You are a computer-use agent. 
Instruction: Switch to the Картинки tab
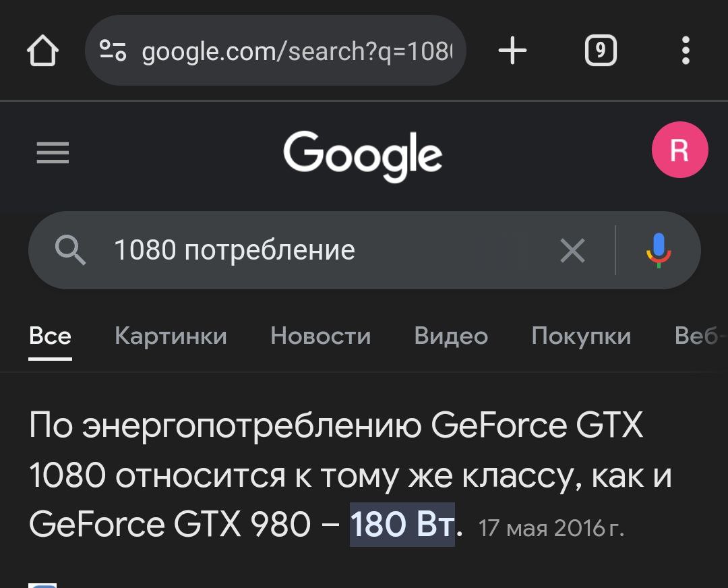click(171, 336)
